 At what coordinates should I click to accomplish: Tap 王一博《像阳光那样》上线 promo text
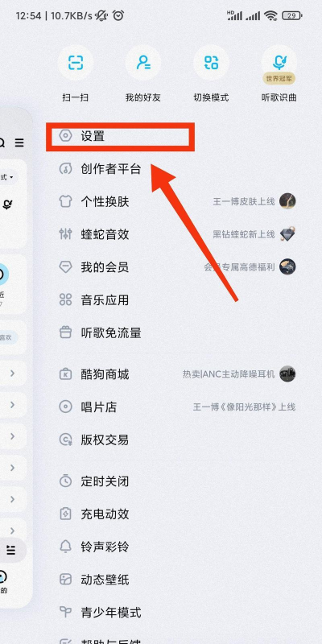click(x=245, y=407)
